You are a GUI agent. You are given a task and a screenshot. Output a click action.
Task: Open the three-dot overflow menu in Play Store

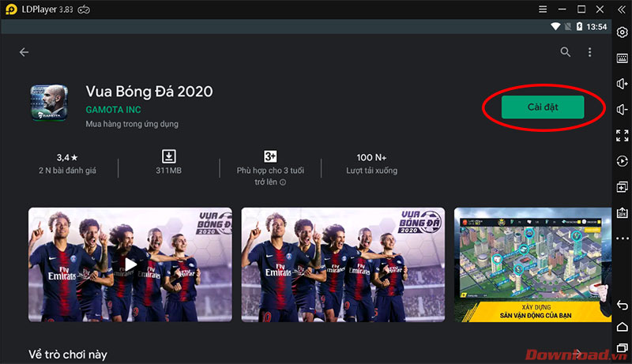(x=589, y=52)
